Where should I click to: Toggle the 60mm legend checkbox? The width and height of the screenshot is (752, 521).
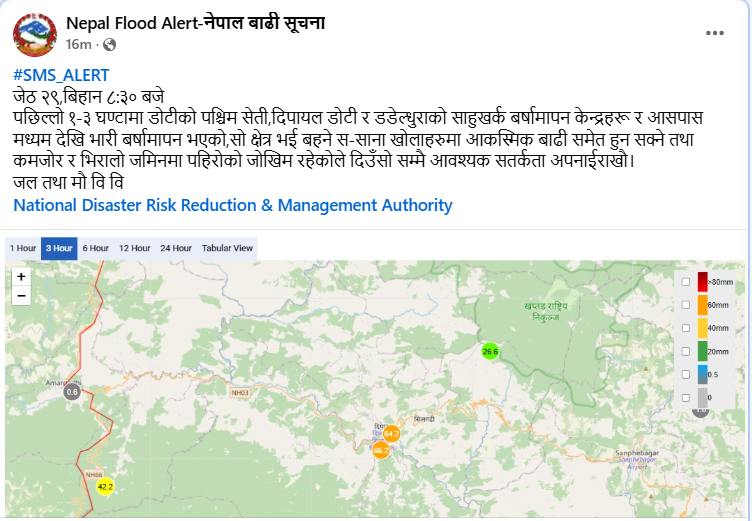pos(685,305)
